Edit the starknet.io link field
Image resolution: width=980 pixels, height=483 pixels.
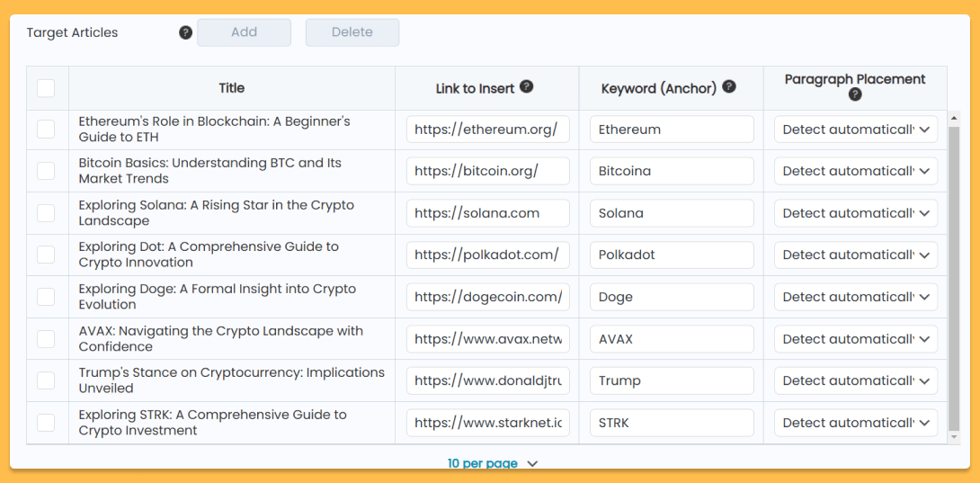tap(487, 423)
